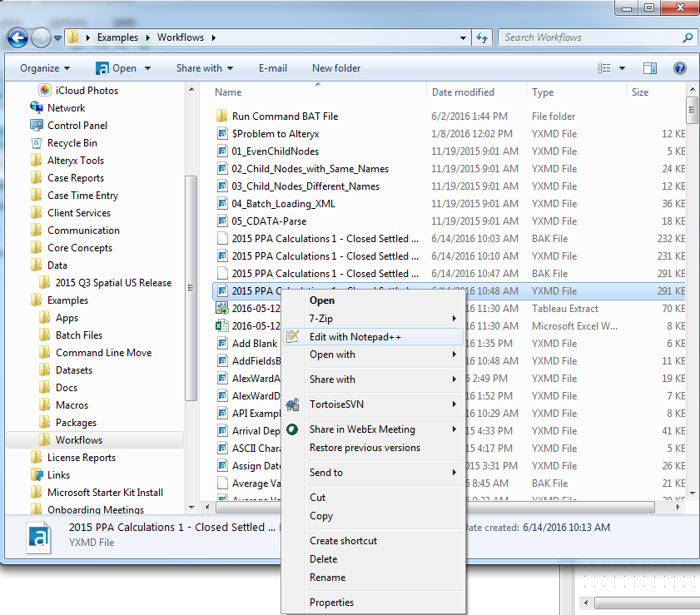Click the refresh icon beside address bar
The image size is (700, 615).
[482, 38]
